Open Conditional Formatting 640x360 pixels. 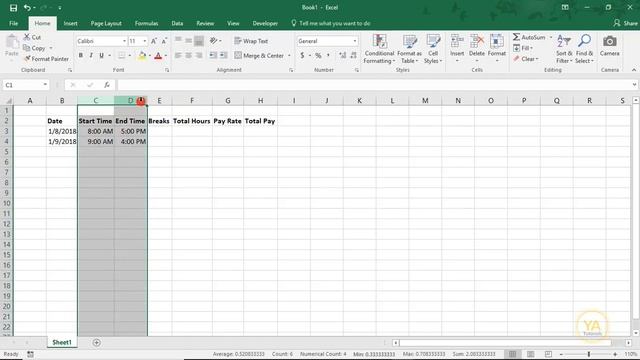click(x=379, y=49)
